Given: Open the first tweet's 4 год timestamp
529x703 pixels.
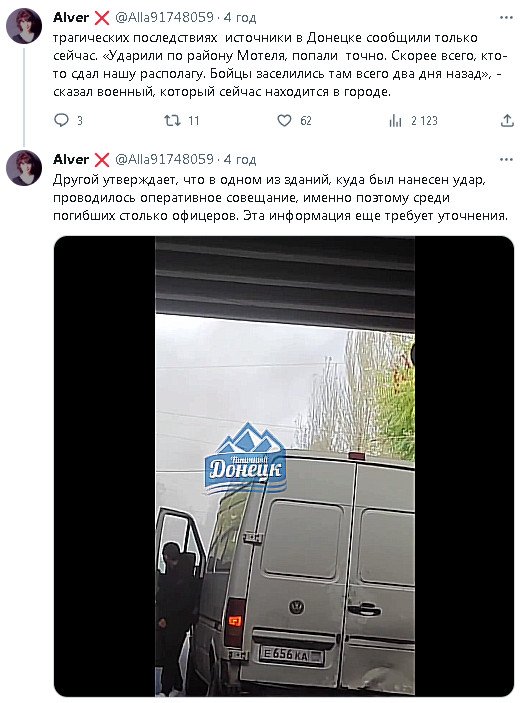Looking at the screenshot, I should coord(240,18).
